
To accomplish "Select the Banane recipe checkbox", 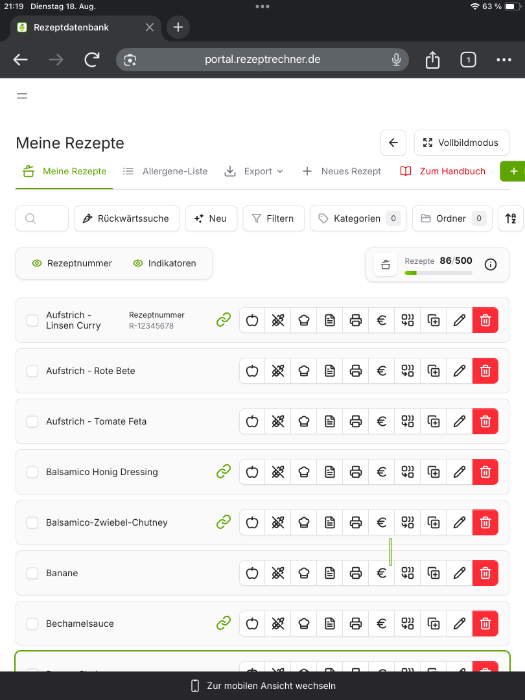I will [32, 573].
